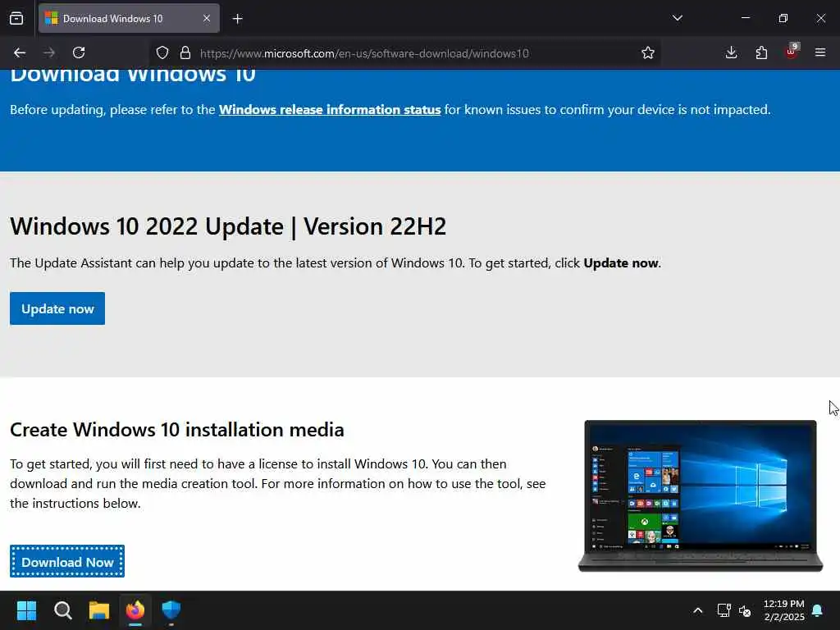
Task: Go back to previous page
Action: click(x=20, y=52)
